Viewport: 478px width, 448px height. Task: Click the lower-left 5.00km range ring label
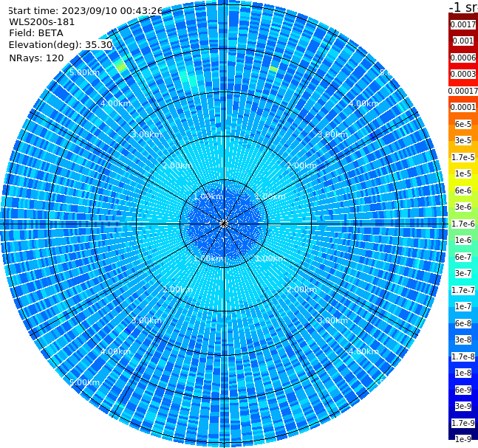pos(84,382)
